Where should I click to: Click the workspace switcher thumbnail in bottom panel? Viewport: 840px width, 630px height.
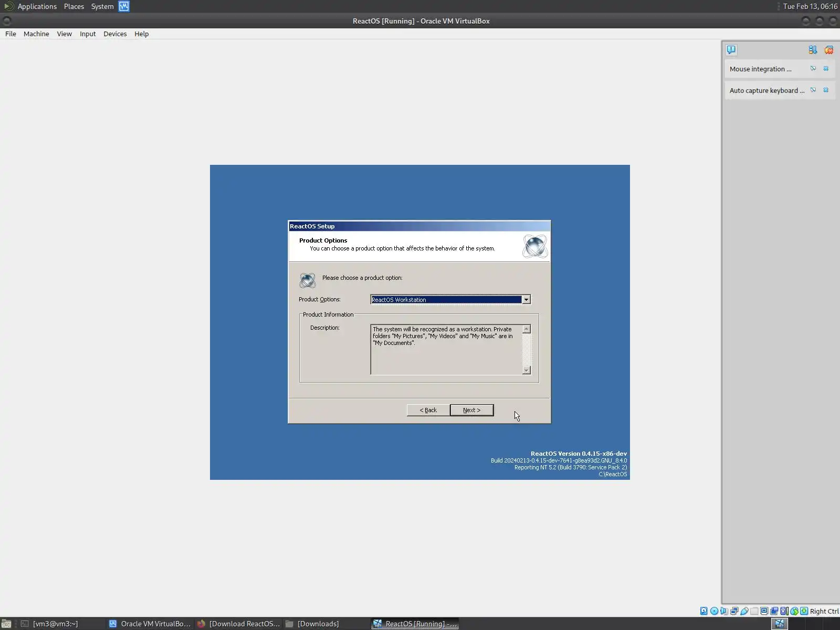[x=780, y=624]
